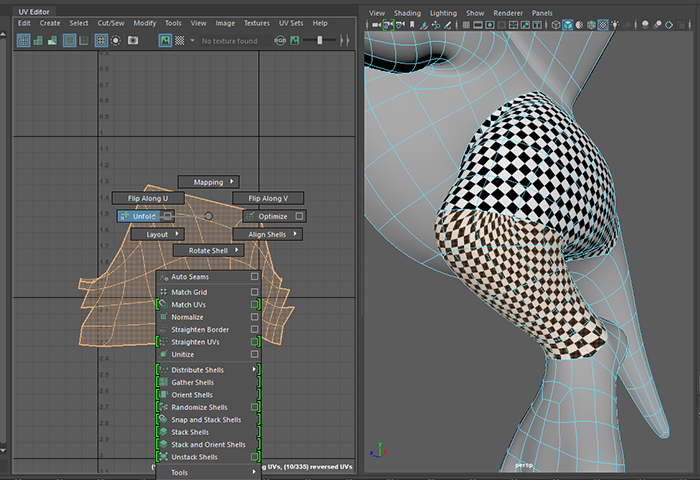This screenshot has width=700, height=480.
Task: Open the Shading menu in viewport
Action: [x=407, y=12]
